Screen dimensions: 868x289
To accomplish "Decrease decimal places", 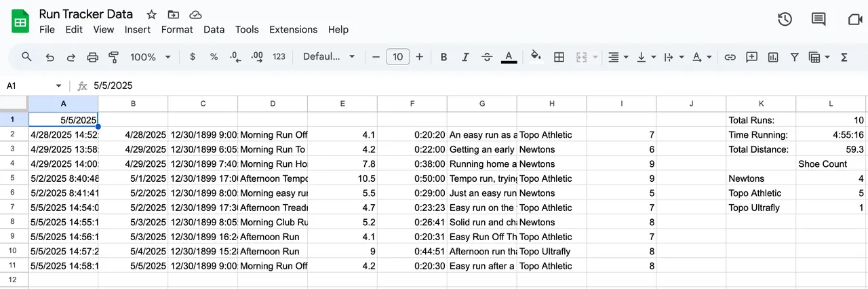I will [x=235, y=57].
